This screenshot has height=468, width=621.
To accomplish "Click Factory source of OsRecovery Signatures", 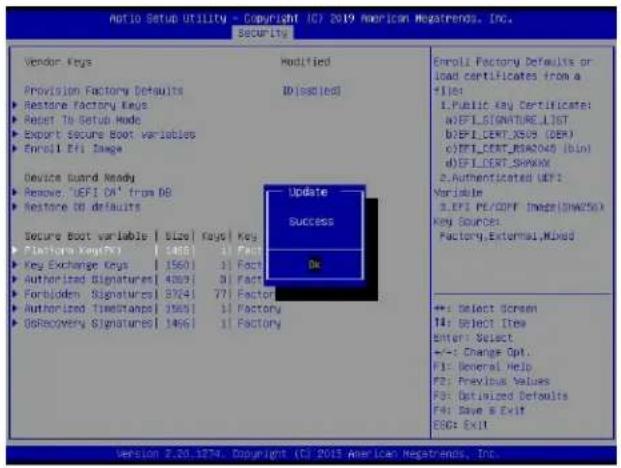I will [x=259, y=323].
